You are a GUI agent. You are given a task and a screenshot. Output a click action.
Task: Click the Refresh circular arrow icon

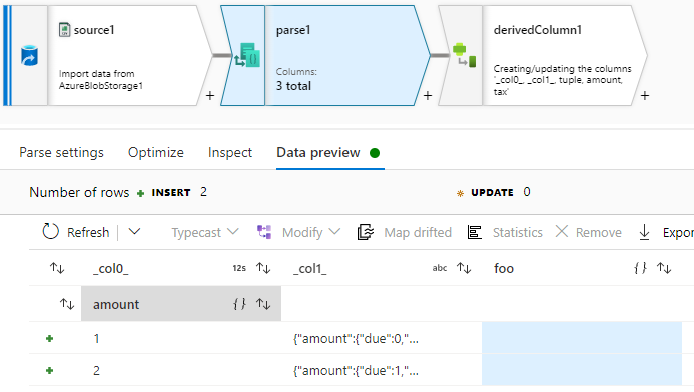(x=50, y=231)
